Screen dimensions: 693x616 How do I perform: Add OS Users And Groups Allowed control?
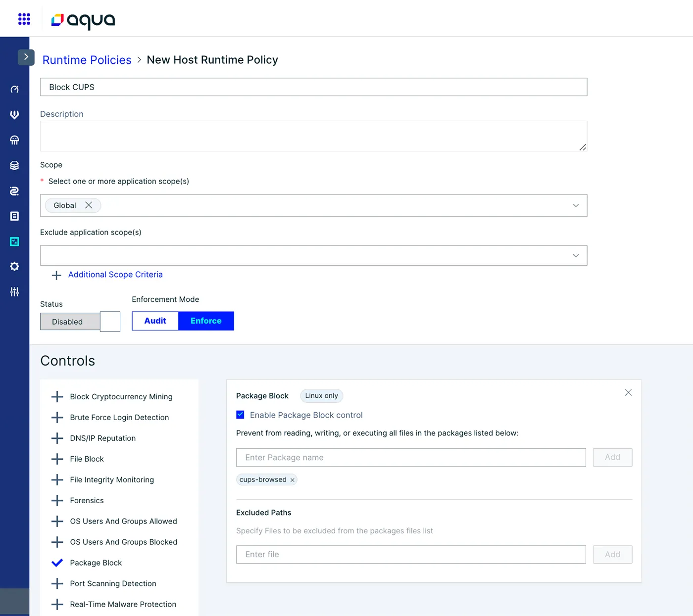(57, 521)
